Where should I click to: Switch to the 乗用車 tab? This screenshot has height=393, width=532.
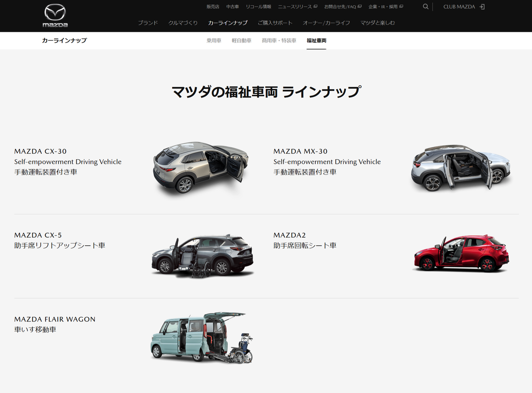[x=214, y=40]
